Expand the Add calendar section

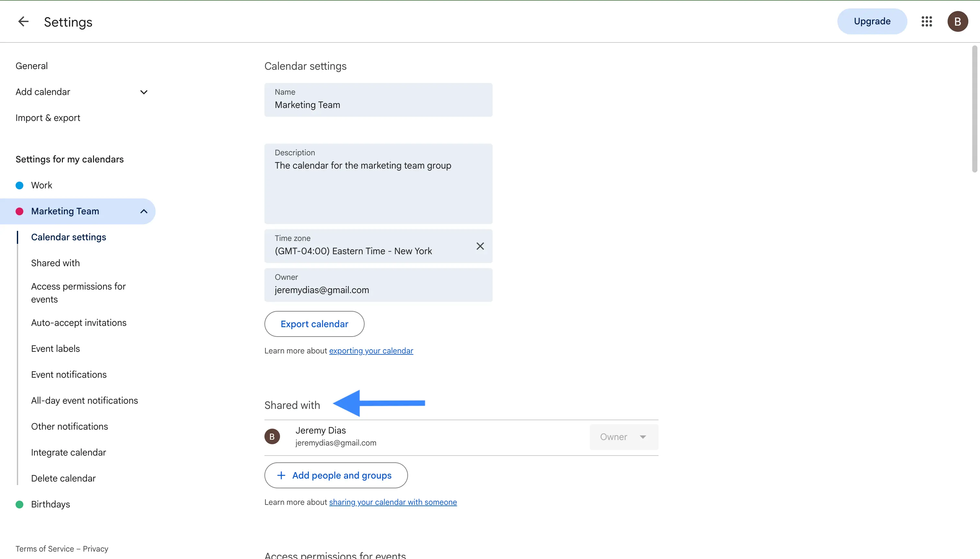[x=144, y=92]
